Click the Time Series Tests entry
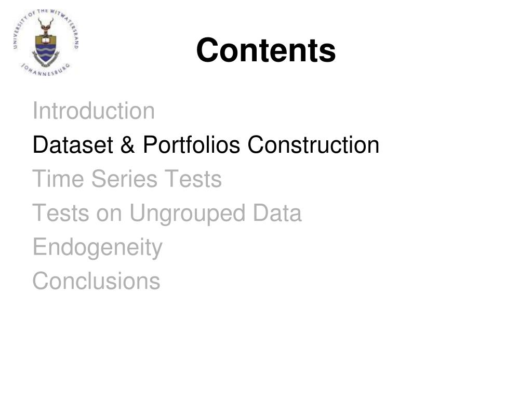Viewport: 532px width, 399px height. tap(127, 179)
